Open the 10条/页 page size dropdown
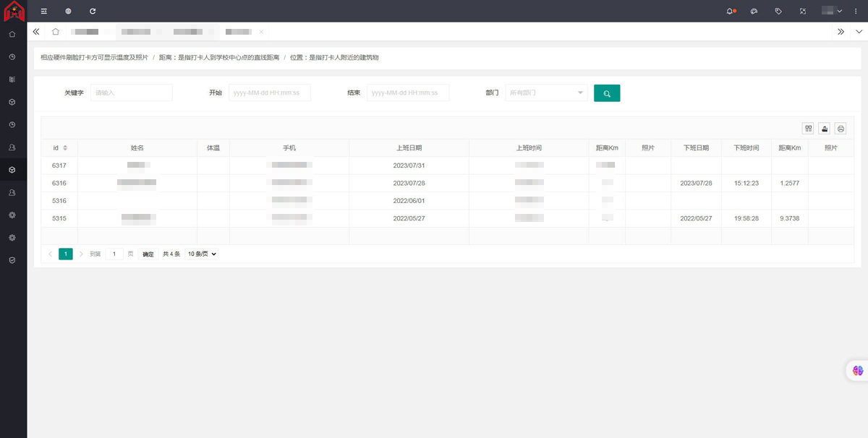This screenshot has width=868, height=438. tap(202, 254)
